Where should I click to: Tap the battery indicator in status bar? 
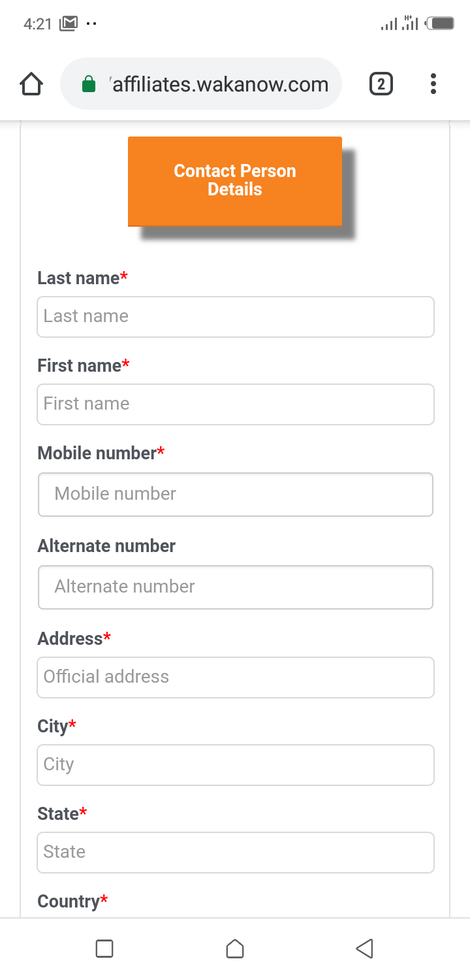point(441,24)
